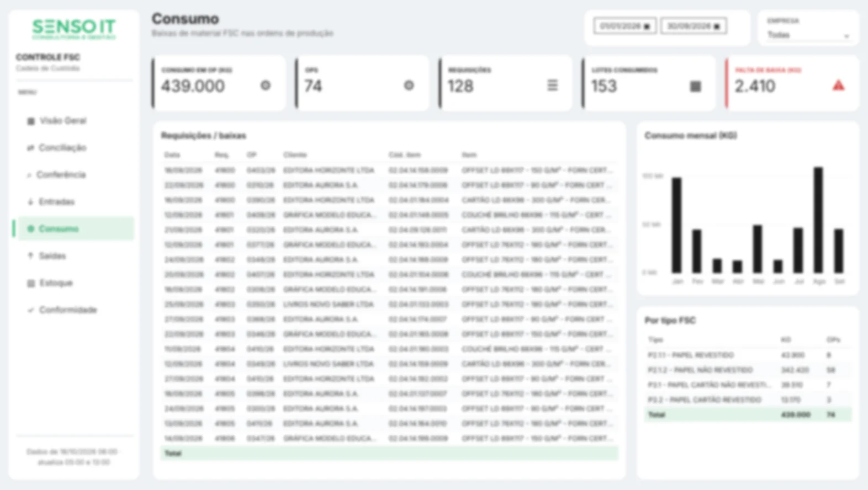
Task: Navigate to Conformidade in the sidebar
Action: 75,310
